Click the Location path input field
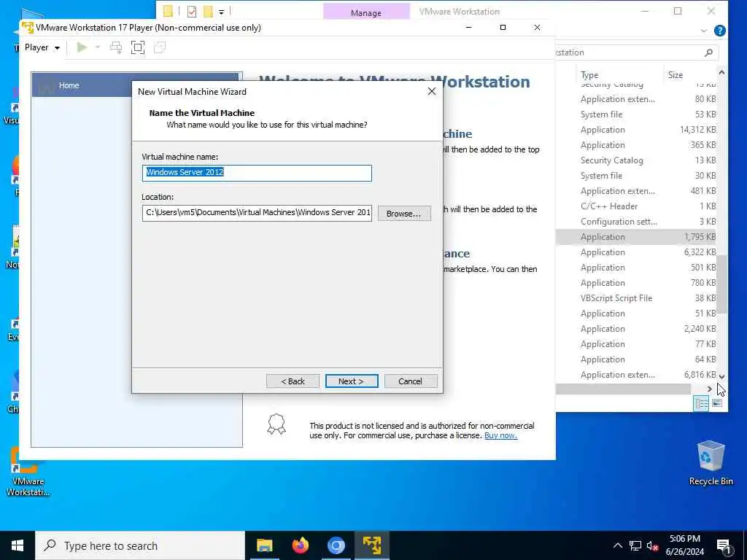The image size is (747, 560). tap(257, 213)
